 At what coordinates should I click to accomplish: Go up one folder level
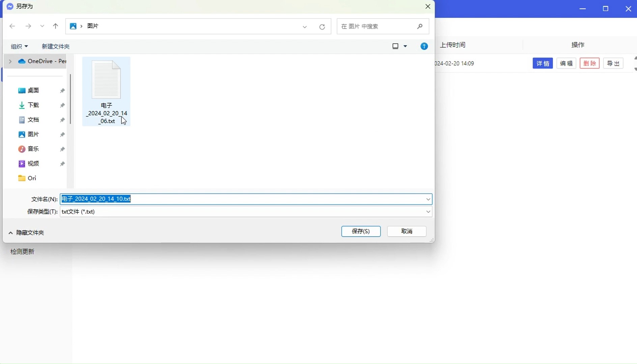click(56, 26)
